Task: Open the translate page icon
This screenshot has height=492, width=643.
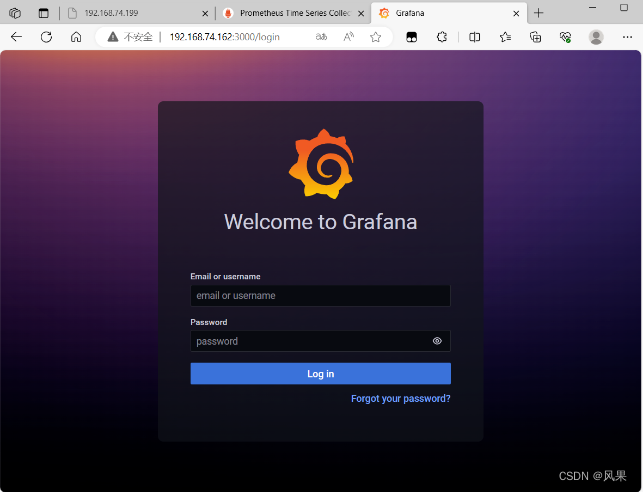Action: (321, 37)
